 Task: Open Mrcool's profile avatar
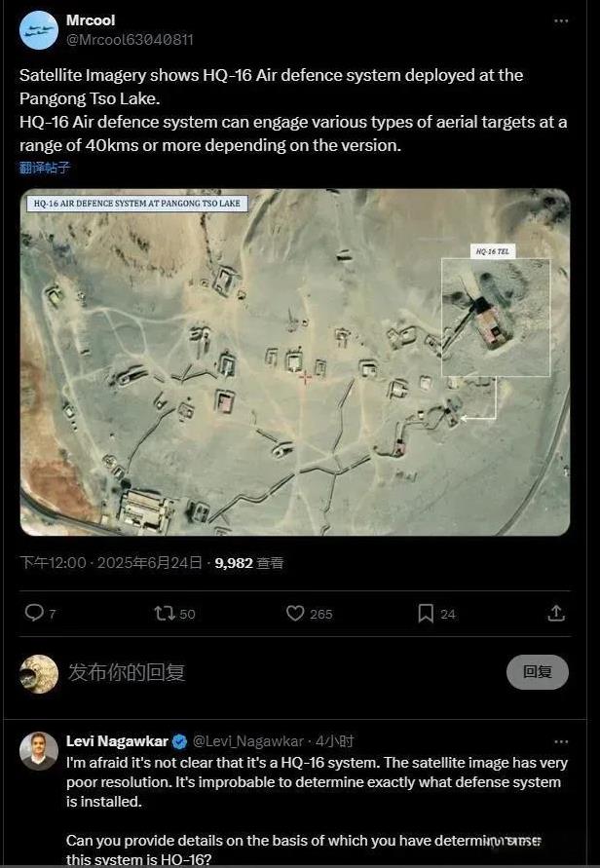(39, 30)
